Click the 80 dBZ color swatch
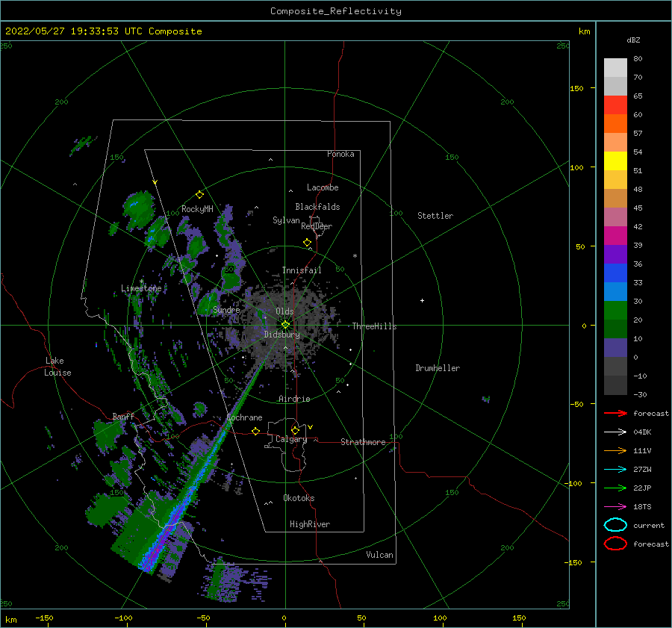The image size is (672, 628). pos(615,67)
